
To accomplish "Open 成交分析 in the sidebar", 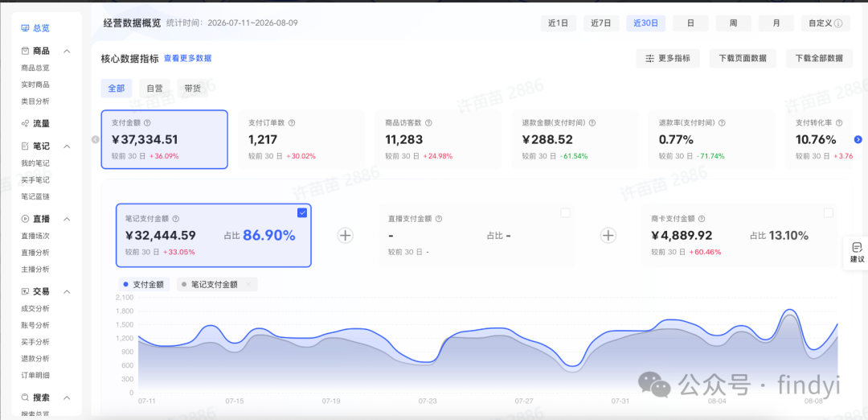I will click(x=35, y=308).
